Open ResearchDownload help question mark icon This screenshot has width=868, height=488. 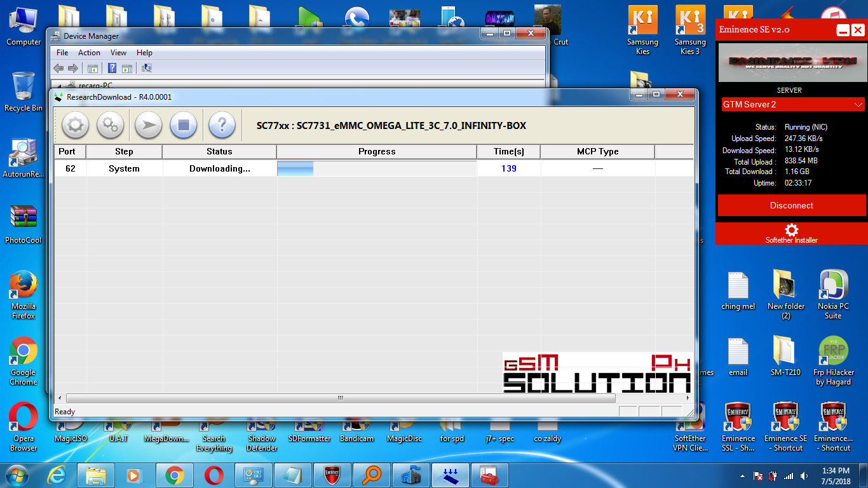click(x=222, y=125)
